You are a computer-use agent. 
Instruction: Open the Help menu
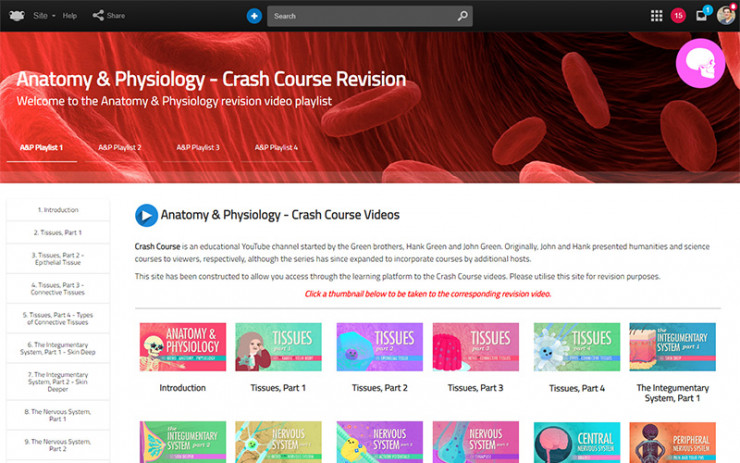[x=70, y=16]
